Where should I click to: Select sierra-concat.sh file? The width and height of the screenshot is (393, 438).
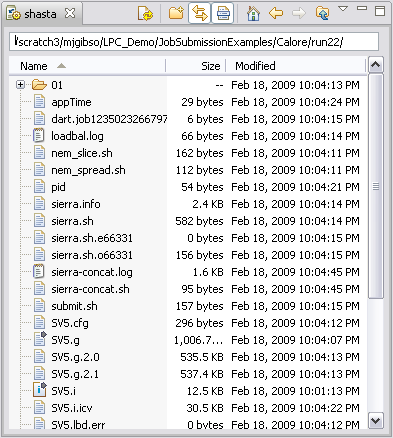pos(90,289)
